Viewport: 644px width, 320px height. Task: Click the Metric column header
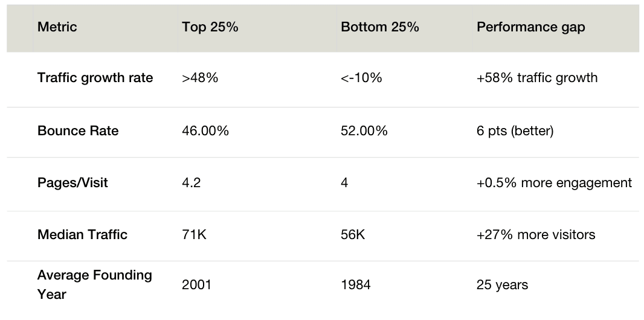tap(57, 27)
